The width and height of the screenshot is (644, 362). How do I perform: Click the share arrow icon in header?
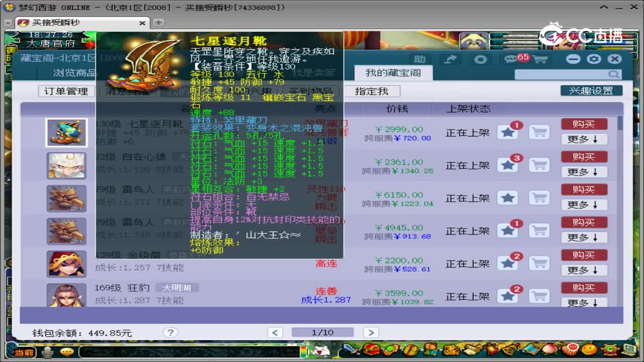pos(451,59)
